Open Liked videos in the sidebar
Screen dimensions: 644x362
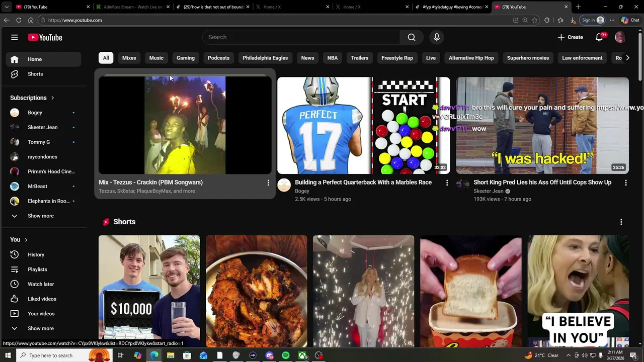(44, 299)
